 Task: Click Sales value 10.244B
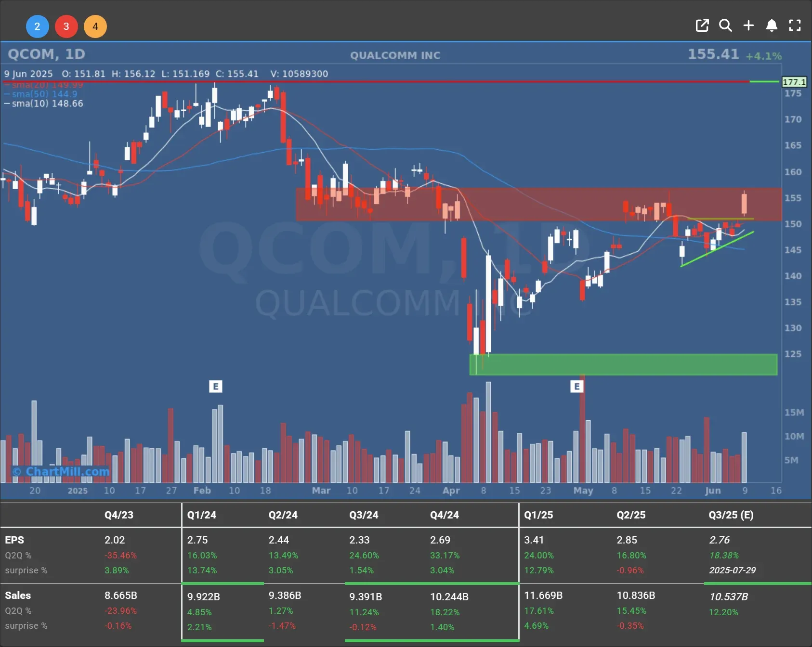449,597
